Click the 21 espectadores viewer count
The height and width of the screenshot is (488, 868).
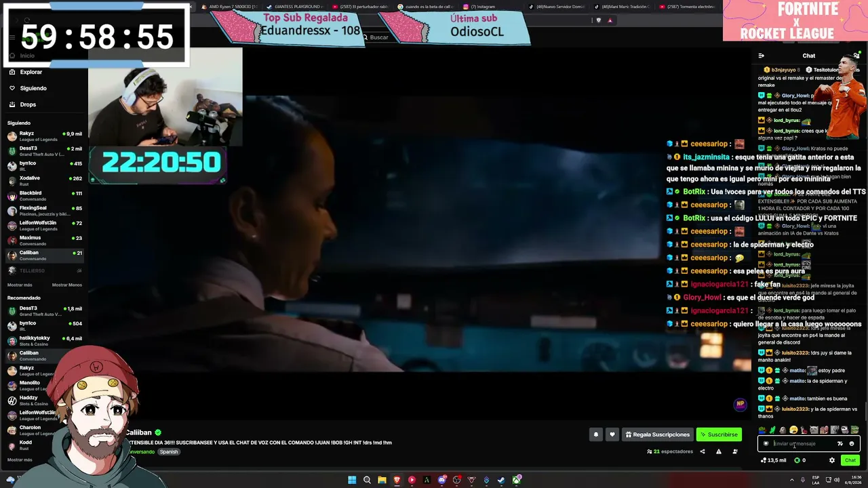pyautogui.click(x=670, y=451)
